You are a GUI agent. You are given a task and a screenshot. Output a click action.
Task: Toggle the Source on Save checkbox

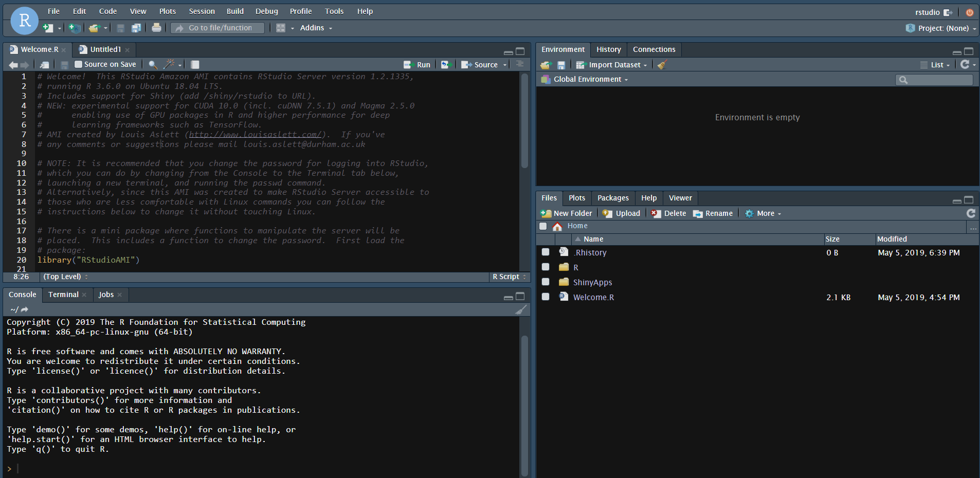79,64
